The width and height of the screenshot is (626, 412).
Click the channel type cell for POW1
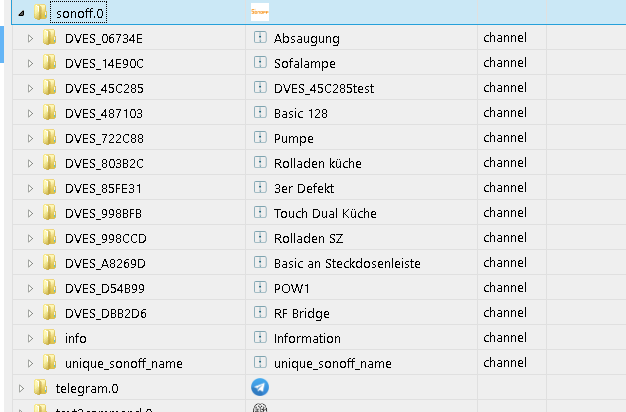[504, 288]
